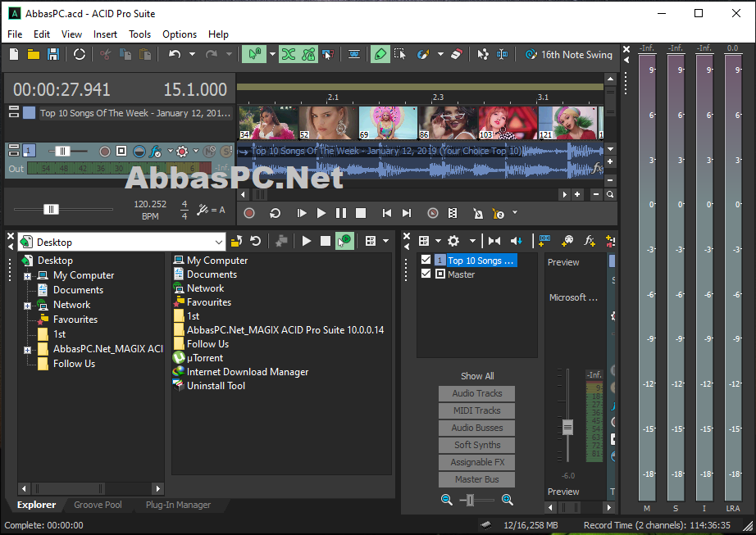Open the File menu

(x=15, y=34)
